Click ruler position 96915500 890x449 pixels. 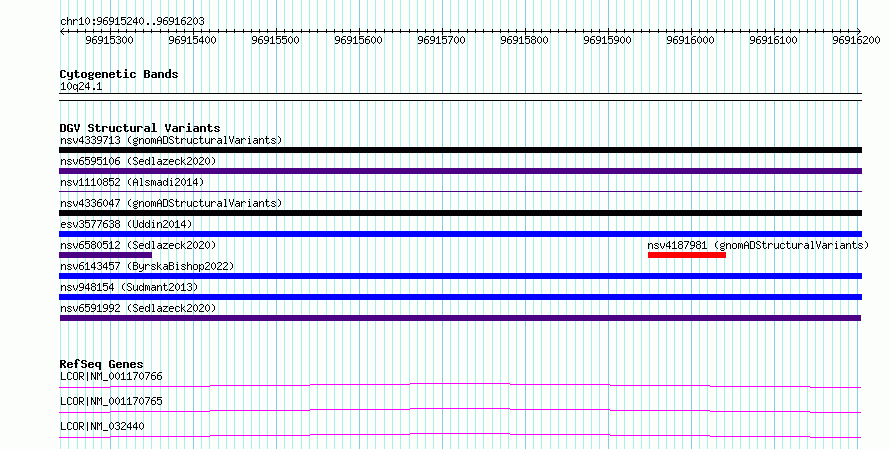tap(275, 40)
